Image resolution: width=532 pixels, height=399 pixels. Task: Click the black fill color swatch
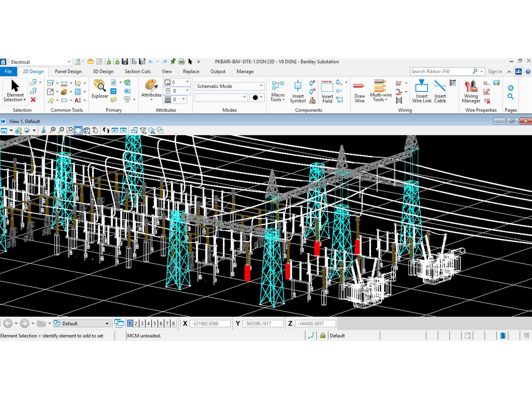[x=255, y=98]
